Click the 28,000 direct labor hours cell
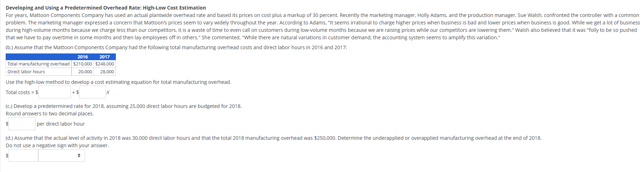The height and width of the screenshot is (172, 644). [x=107, y=72]
